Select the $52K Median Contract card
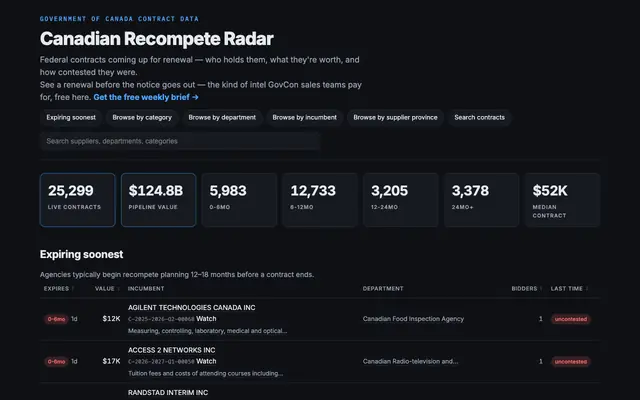 562,200
